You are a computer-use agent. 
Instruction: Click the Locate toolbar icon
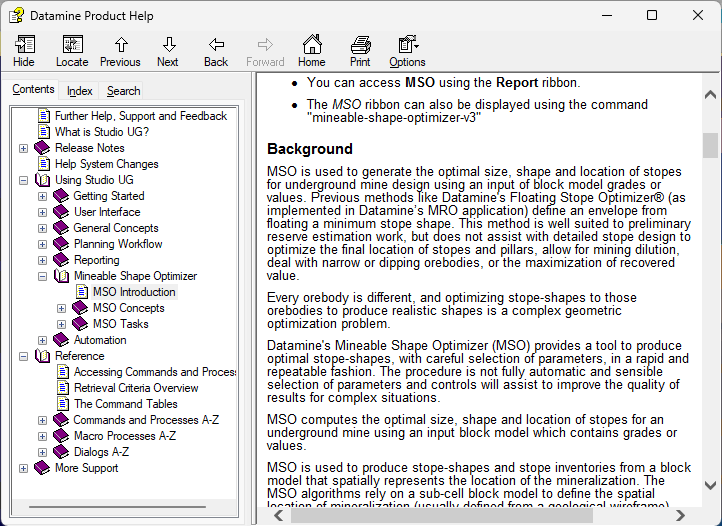click(x=72, y=50)
